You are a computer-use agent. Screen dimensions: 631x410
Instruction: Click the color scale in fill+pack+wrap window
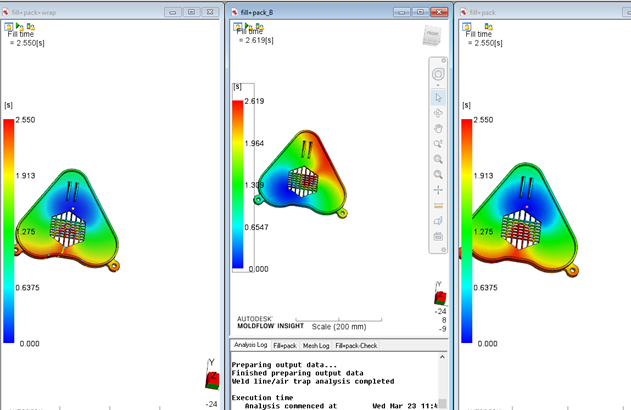[9, 231]
